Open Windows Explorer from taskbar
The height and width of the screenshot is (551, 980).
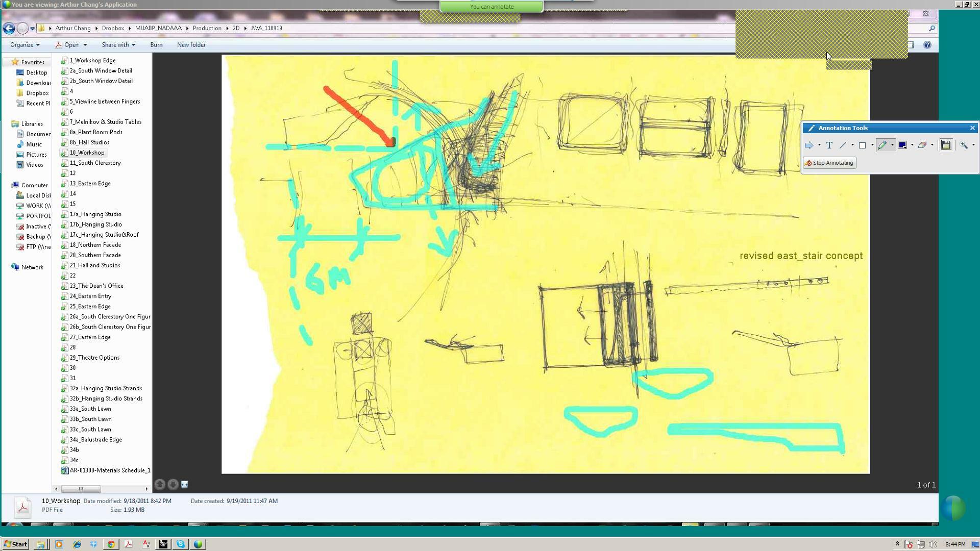click(x=41, y=544)
